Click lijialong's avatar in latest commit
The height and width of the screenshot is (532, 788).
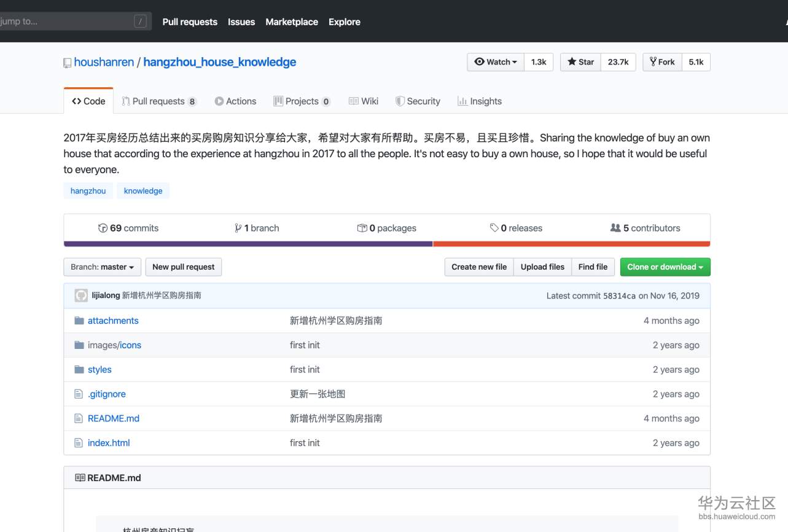tap(81, 295)
